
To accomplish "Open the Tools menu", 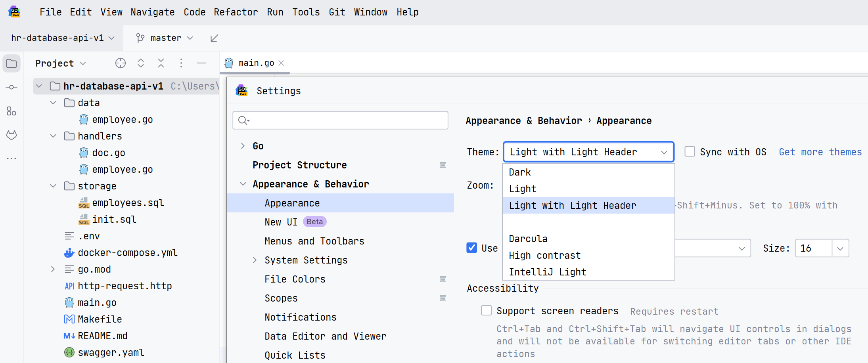I will click(x=306, y=12).
